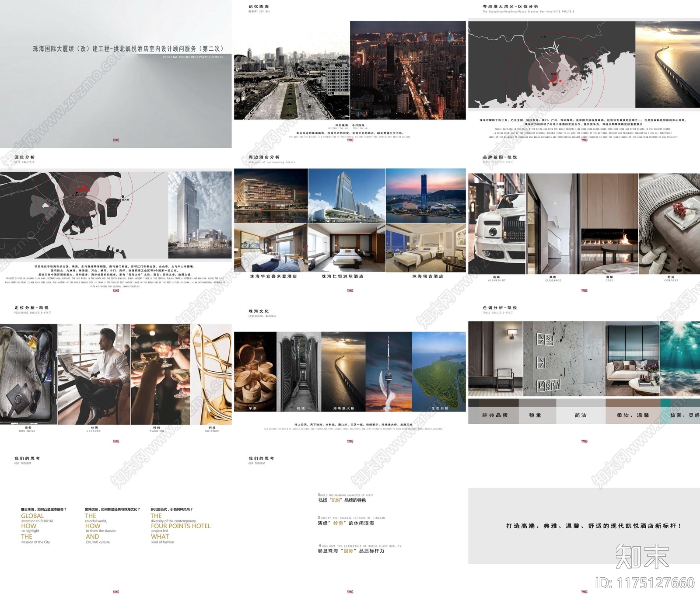700x600 pixels.
Task: Click the 今日珠海 caption
Action: (358, 126)
